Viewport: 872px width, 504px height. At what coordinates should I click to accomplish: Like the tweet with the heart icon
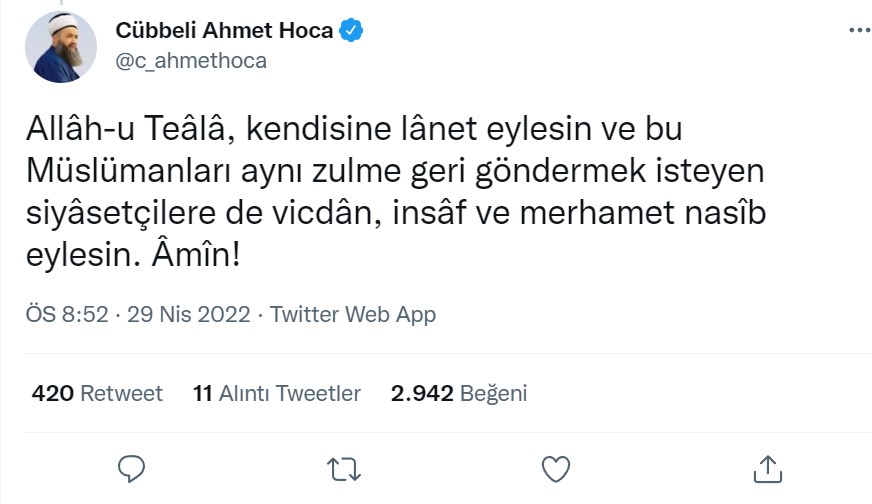pyautogui.click(x=556, y=468)
